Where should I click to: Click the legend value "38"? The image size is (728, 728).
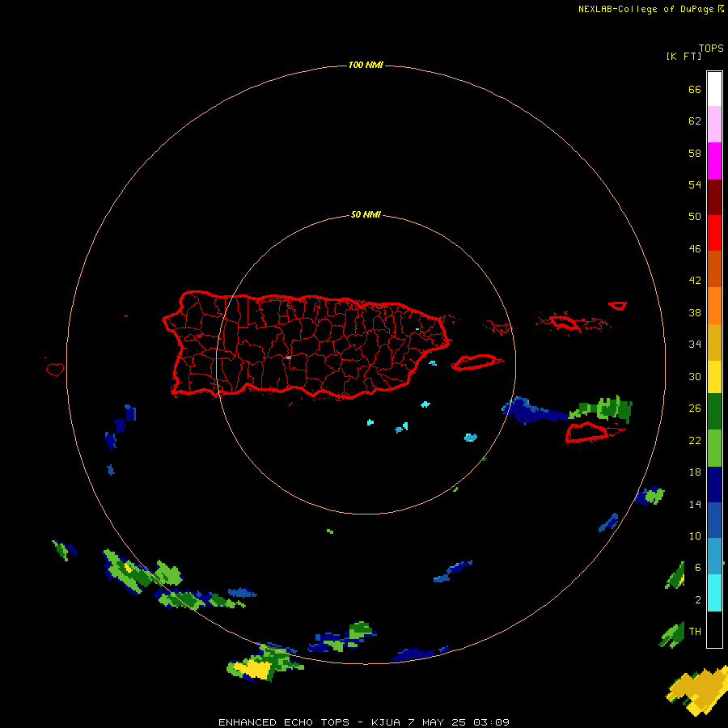click(695, 312)
